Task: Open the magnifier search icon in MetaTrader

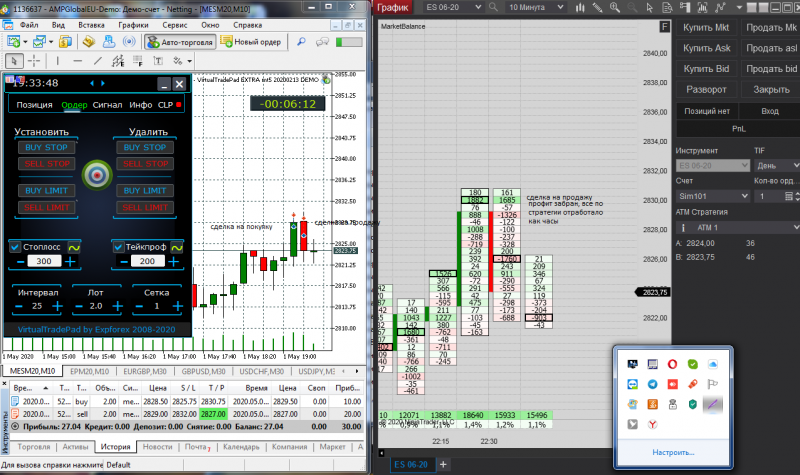Action: click(302, 42)
